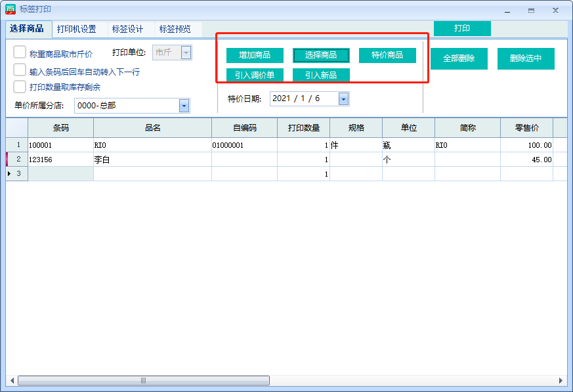573x392 pixels.
Task: Click the 45.00 price cell
Action: 526,160
